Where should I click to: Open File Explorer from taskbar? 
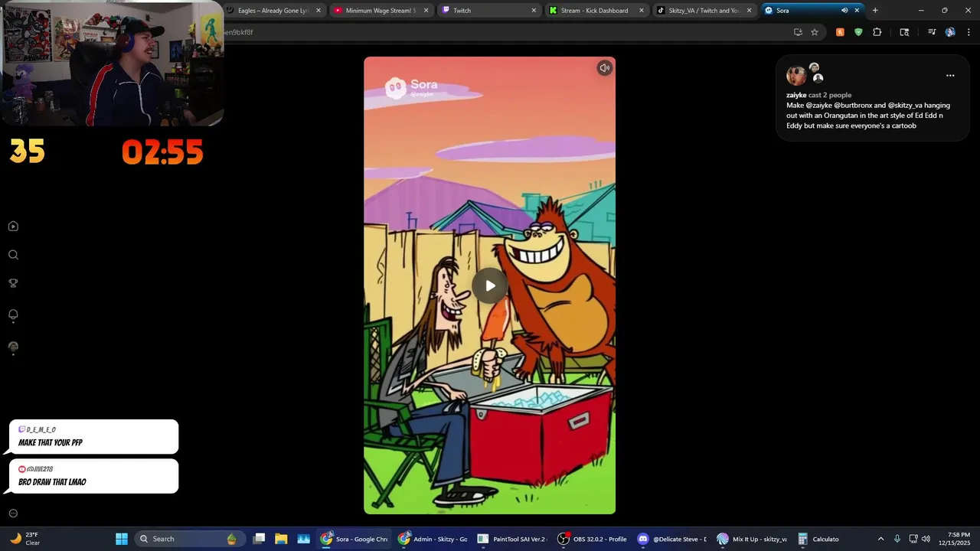click(x=281, y=539)
